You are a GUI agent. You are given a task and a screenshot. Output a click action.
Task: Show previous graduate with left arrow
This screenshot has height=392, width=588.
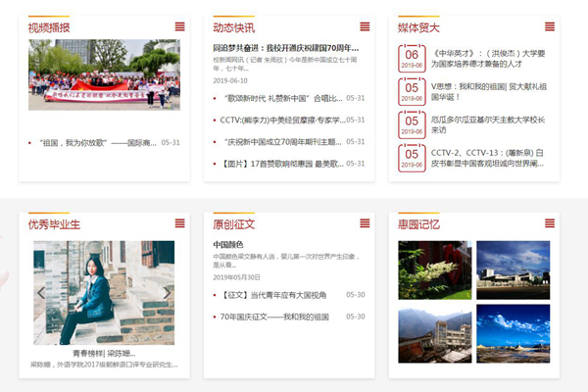coord(41,292)
